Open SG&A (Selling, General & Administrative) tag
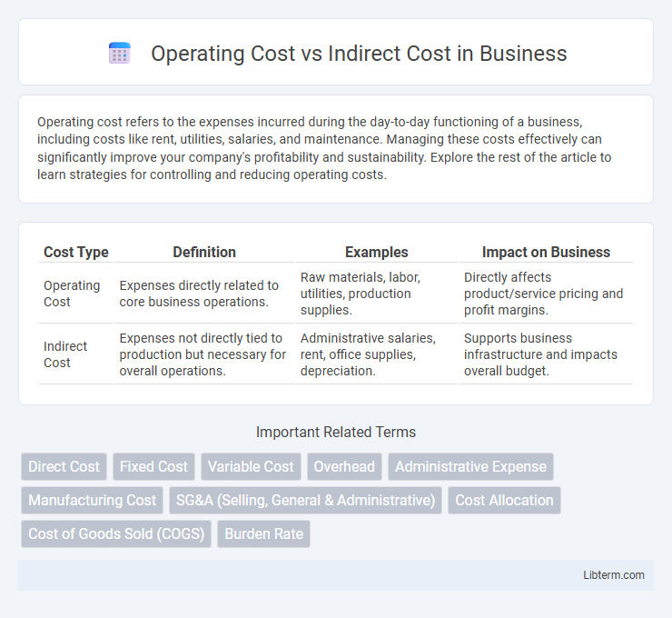Viewport: 672px width, 618px height. (x=305, y=500)
